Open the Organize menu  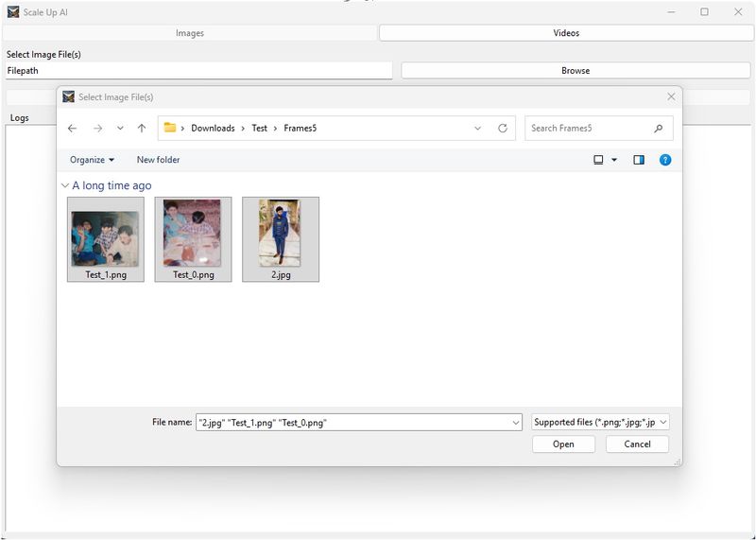pos(92,160)
